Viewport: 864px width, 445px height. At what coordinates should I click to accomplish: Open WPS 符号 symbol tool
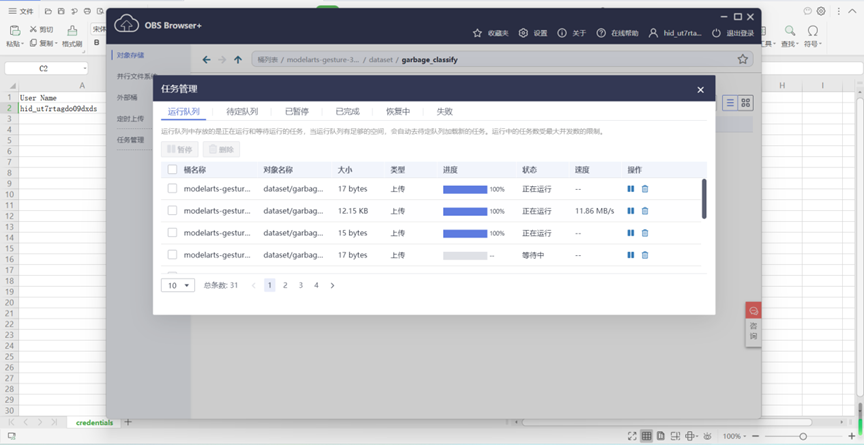click(x=812, y=36)
